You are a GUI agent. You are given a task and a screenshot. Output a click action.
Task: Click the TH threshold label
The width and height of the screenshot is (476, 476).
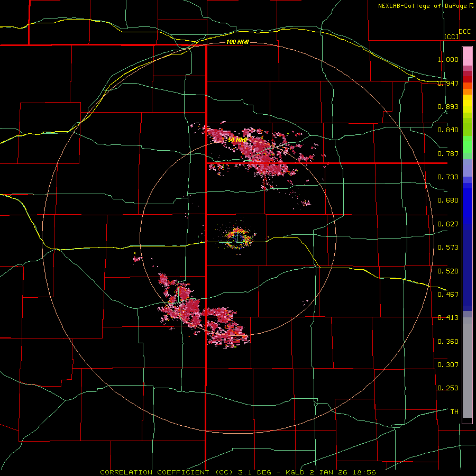point(454,412)
